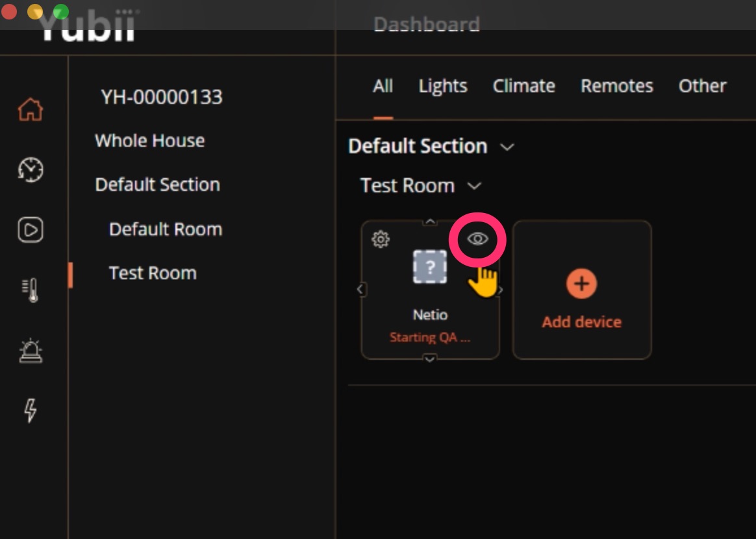Click the YH-00000133 hub name
756x539 pixels.
click(x=162, y=97)
